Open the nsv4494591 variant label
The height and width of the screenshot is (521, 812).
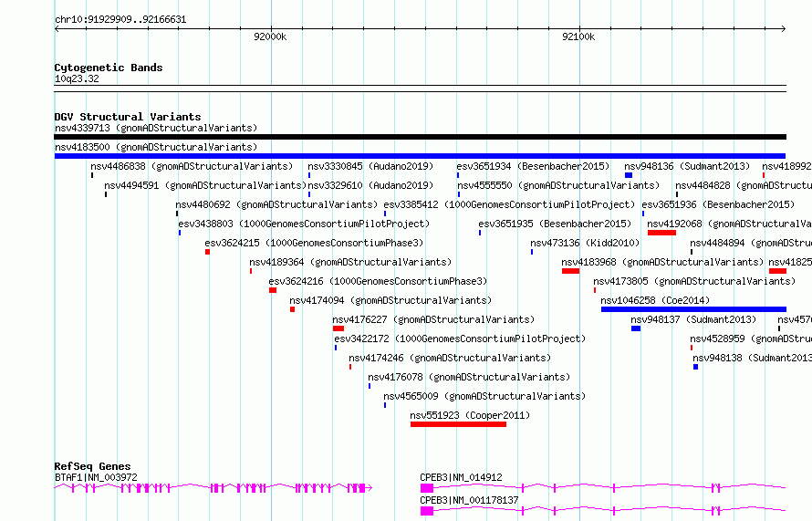click(x=205, y=185)
